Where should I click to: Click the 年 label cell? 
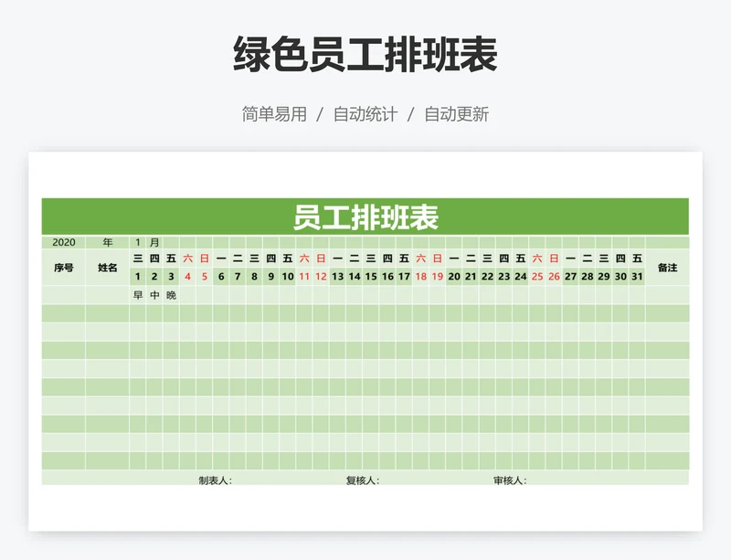107,242
